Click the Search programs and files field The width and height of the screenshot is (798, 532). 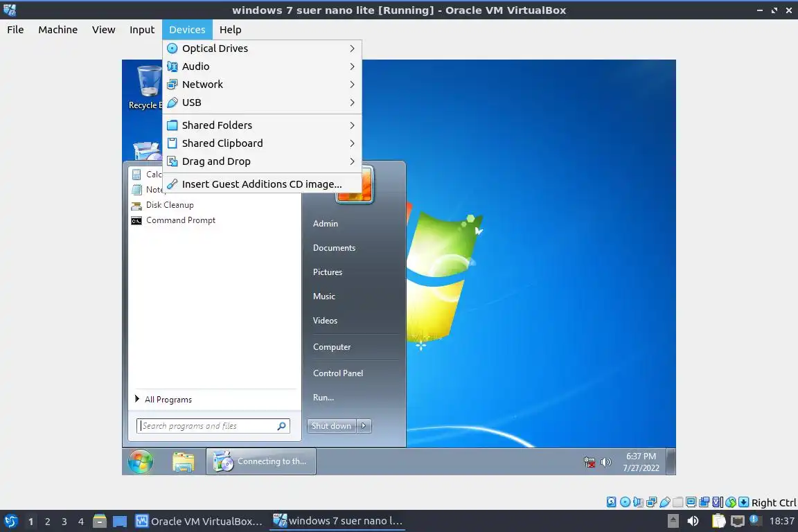[213, 425]
